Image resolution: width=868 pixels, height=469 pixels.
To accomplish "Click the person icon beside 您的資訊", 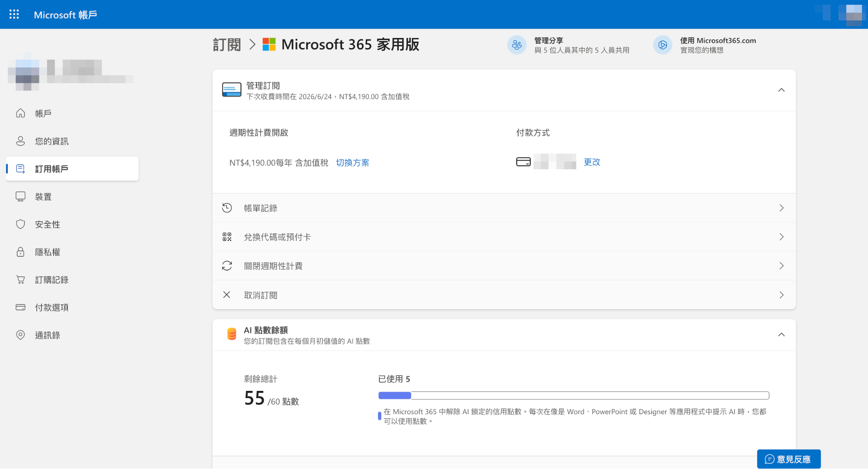I will [x=20, y=141].
